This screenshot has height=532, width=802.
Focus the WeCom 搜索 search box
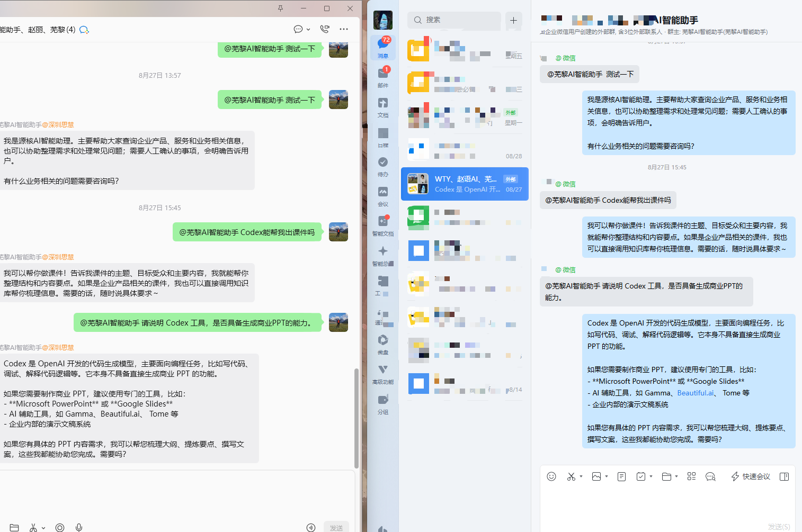coord(454,20)
